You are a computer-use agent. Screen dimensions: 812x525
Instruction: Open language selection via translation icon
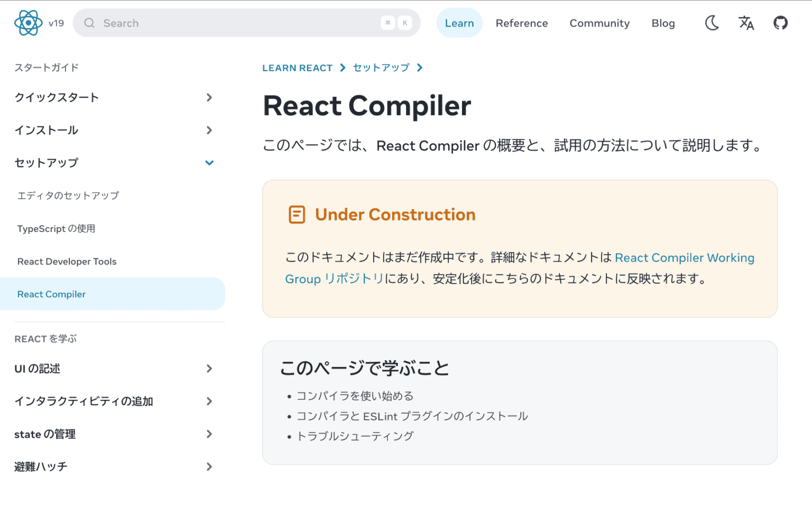point(746,23)
